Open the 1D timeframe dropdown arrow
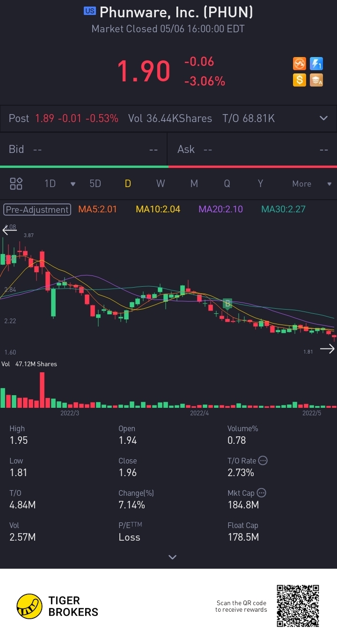 click(x=73, y=184)
